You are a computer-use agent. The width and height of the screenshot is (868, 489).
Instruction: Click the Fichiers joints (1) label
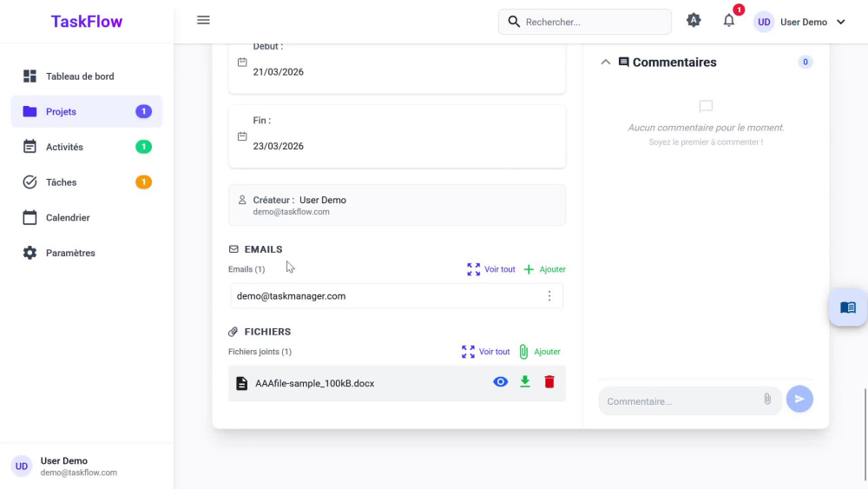coord(260,352)
